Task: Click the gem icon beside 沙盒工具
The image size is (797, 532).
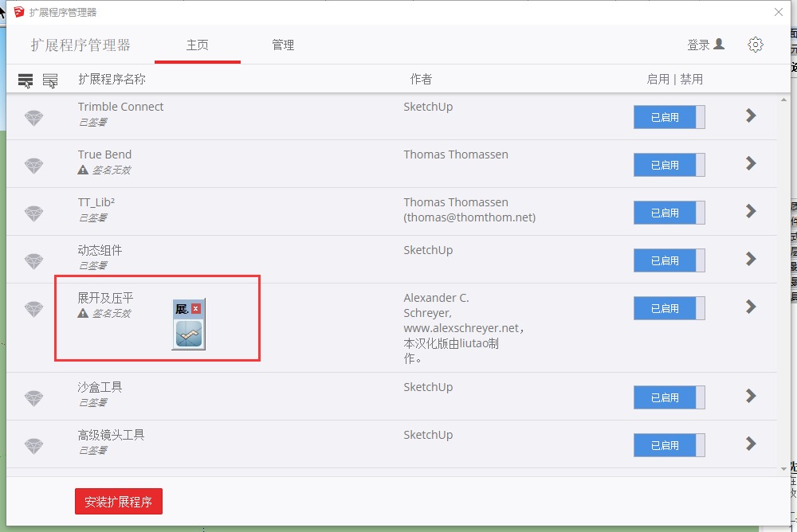Action: (33, 398)
